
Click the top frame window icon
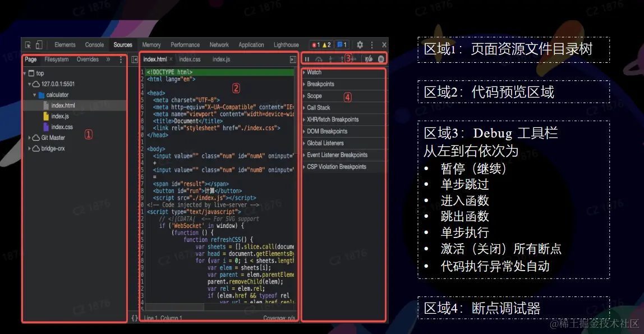[x=31, y=73]
